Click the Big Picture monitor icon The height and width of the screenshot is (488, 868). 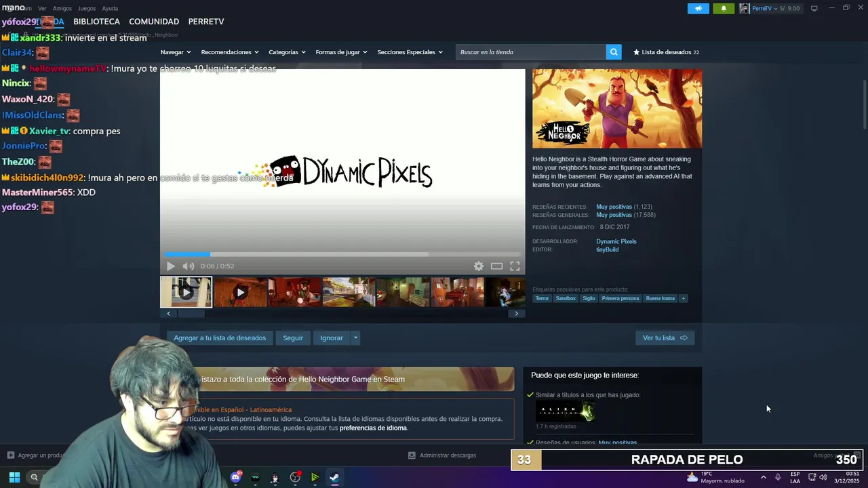pos(814,8)
